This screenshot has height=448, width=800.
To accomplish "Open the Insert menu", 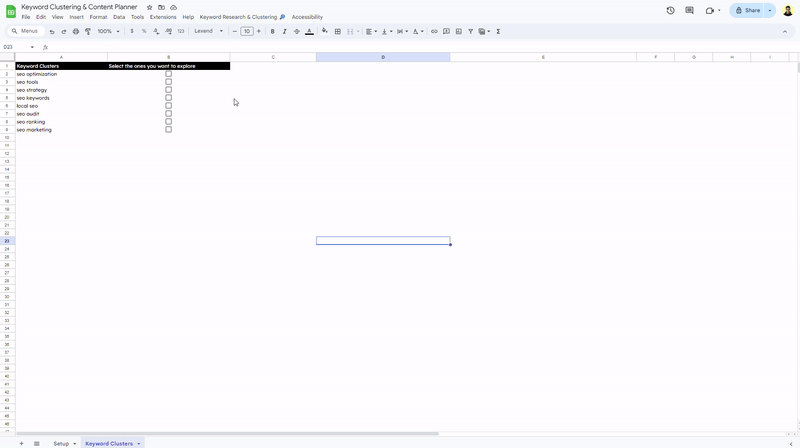I will pos(77,17).
